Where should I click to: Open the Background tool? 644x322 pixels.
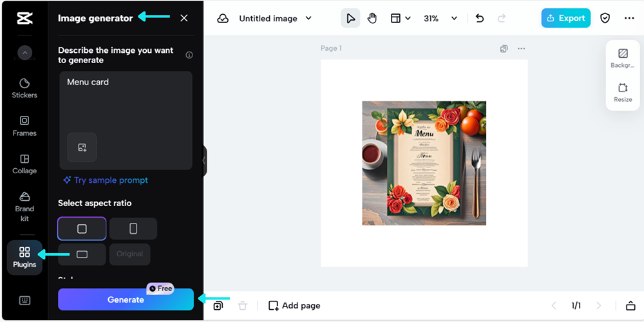(x=623, y=58)
